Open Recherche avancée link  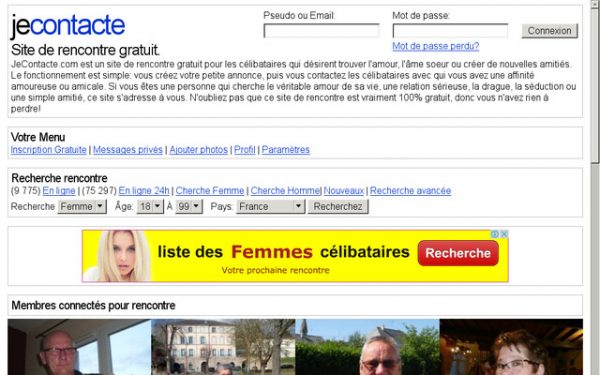click(x=410, y=191)
